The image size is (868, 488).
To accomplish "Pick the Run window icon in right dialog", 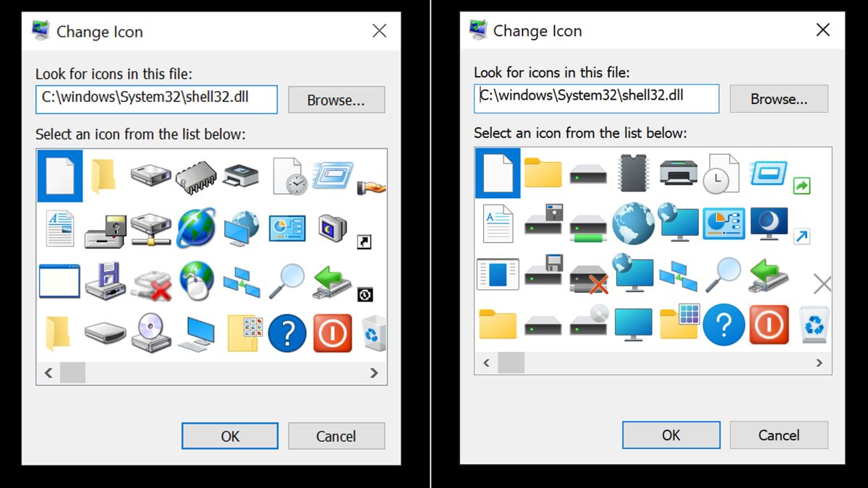I will point(767,172).
